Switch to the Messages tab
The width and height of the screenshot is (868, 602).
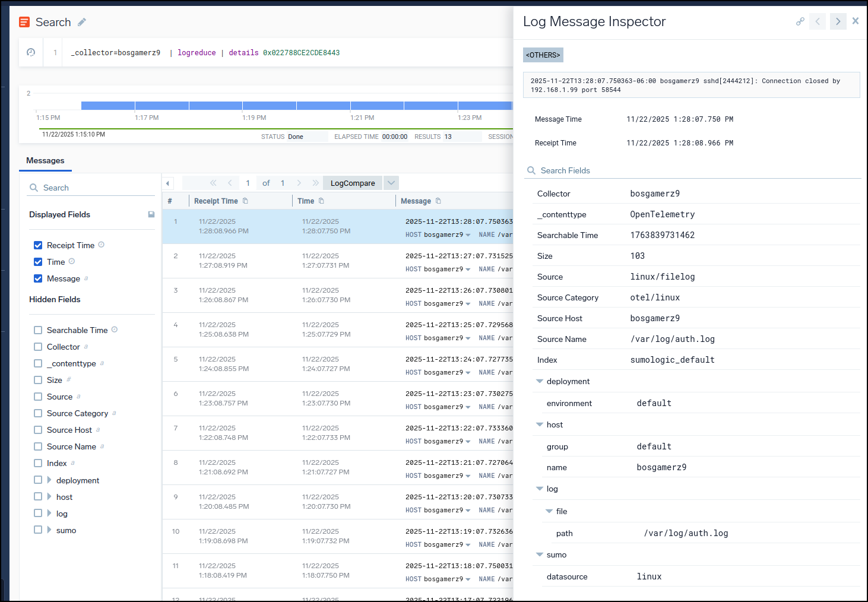tap(45, 160)
